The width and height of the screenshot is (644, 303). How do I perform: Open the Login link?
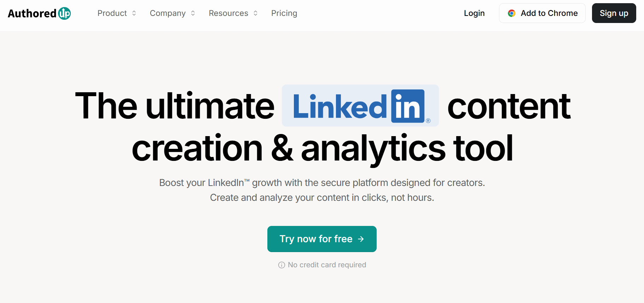[x=474, y=13]
